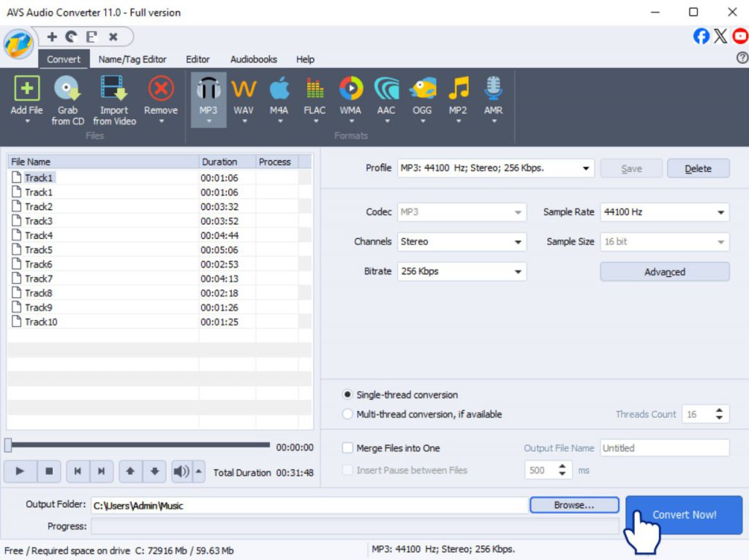Open the Audiobooks tab
The width and height of the screenshot is (749, 560).
pos(254,59)
